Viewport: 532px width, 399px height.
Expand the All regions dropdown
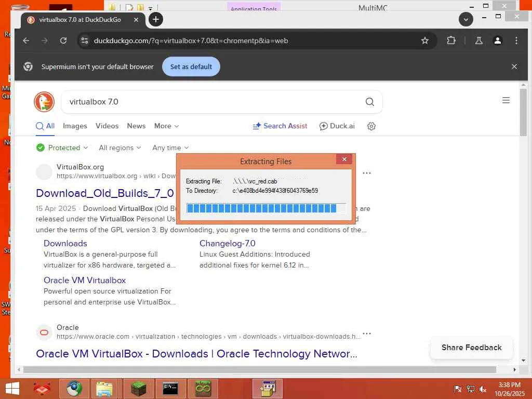120,148
